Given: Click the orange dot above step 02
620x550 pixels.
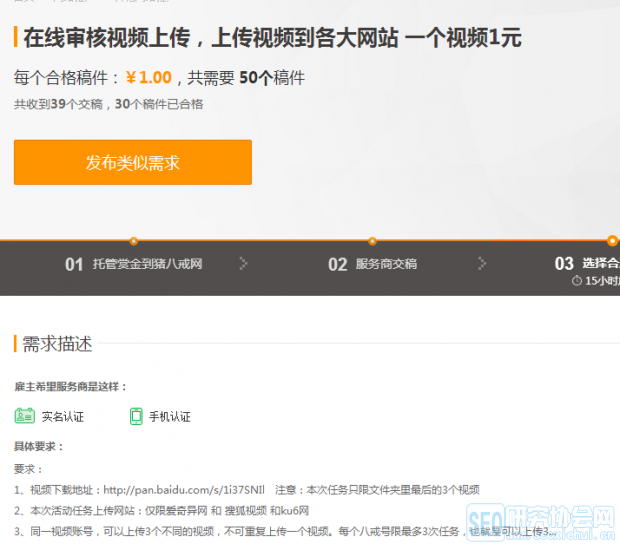Looking at the screenshot, I should (372, 241).
